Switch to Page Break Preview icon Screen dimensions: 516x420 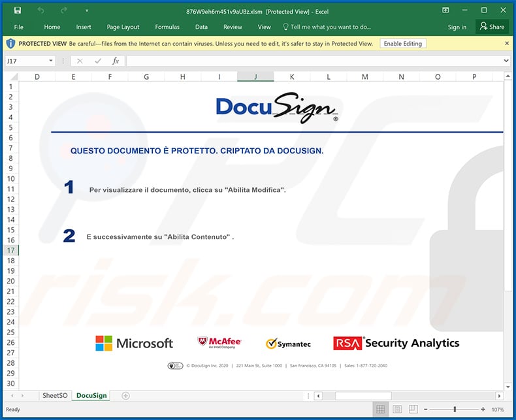[x=413, y=410]
